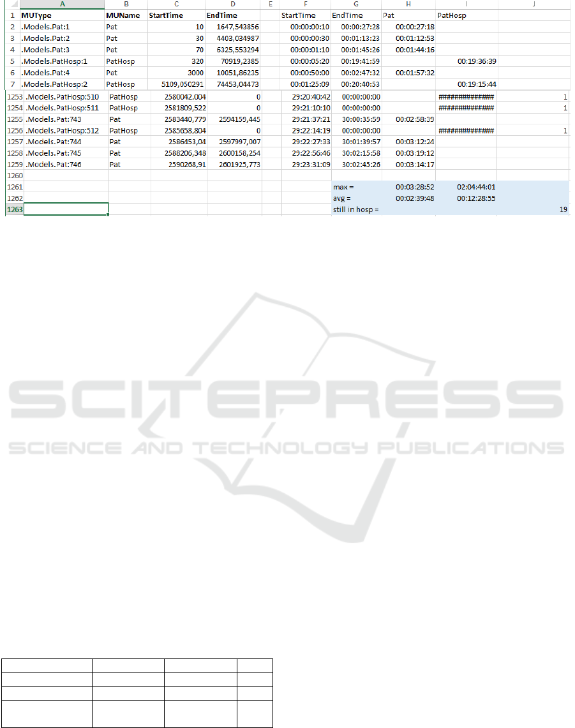Click row header 1260
The width and height of the screenshot is (575, 728).
coord(13,175)
